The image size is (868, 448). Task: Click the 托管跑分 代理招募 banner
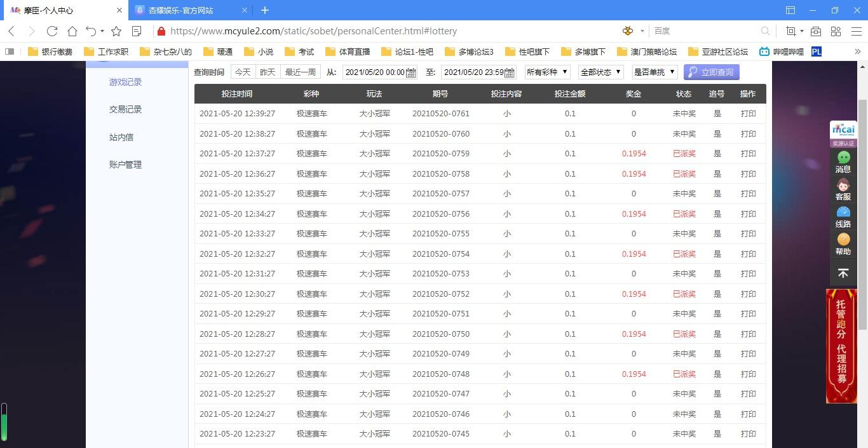(841, 346)
